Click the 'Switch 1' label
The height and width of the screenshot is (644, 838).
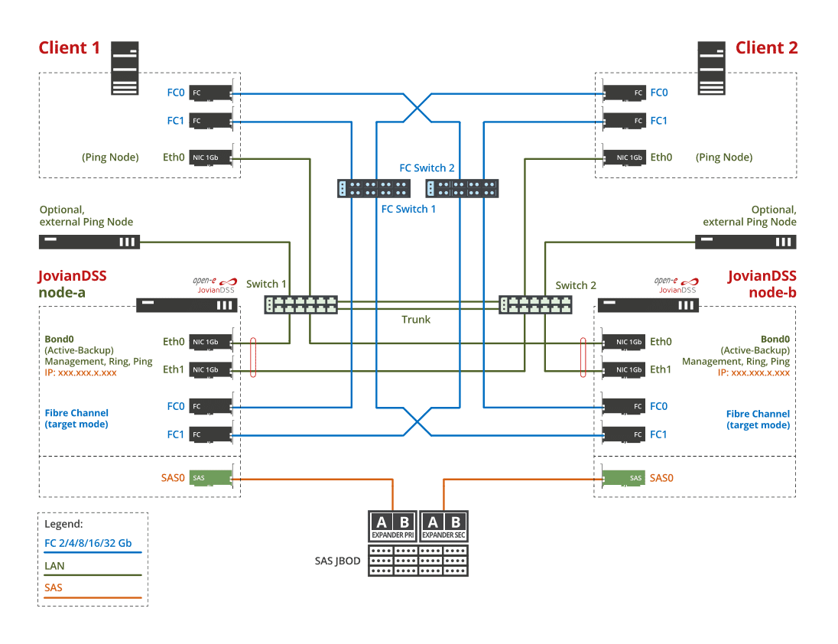point(266,284)
